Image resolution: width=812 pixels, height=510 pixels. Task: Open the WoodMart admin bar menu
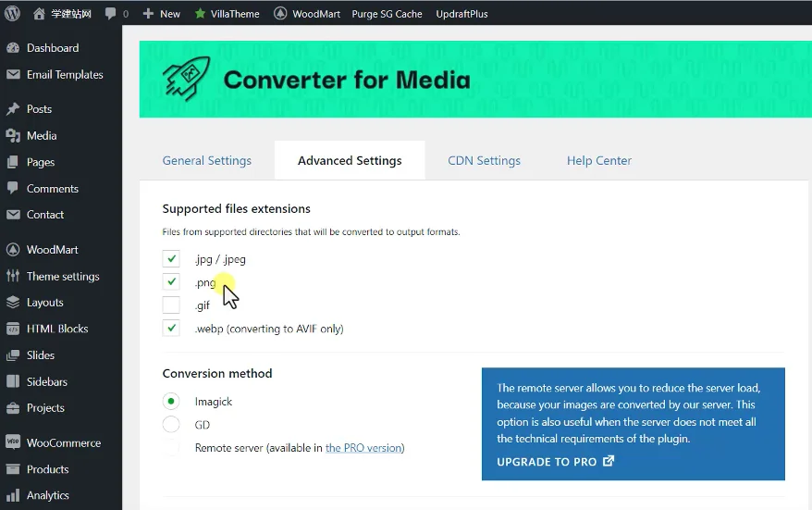tap(307, 14)
